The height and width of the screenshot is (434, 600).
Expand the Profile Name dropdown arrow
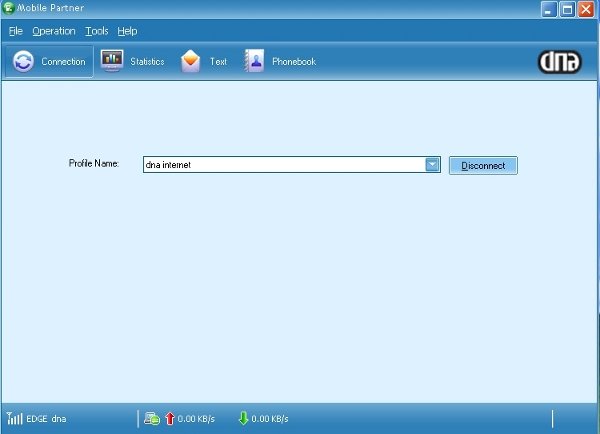point(432,165)
